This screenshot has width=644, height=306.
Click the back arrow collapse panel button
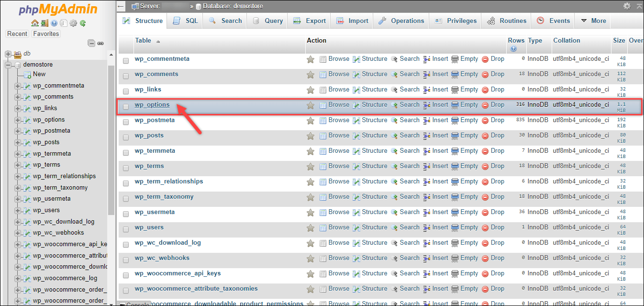pos(122,6)
